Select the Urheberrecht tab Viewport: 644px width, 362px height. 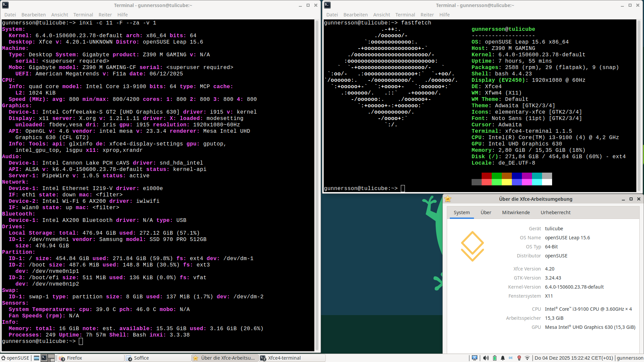[x=555, y=213]
